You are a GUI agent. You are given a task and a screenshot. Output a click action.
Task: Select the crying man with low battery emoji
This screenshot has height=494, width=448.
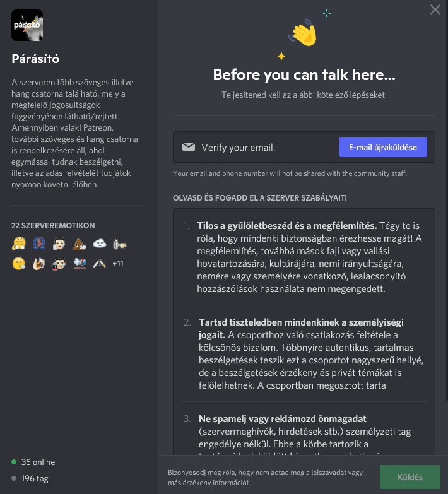59,263
